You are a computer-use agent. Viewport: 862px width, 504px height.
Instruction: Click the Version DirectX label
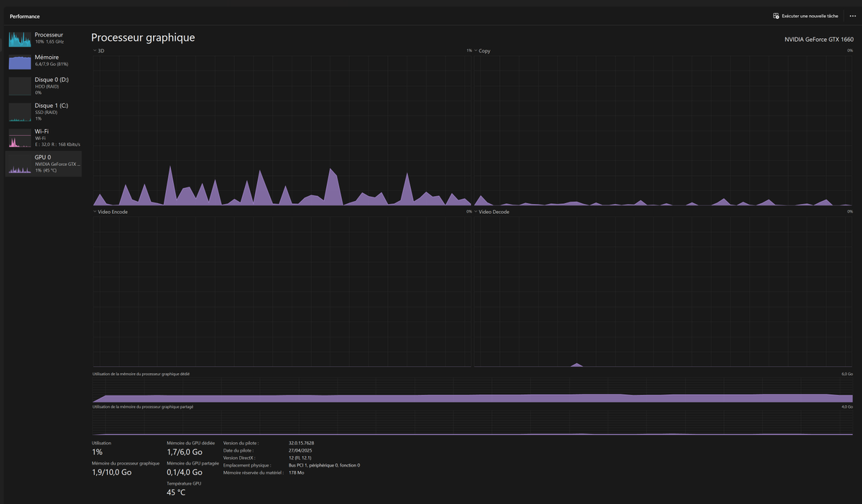pyautogui.click(x=239, y=457)
